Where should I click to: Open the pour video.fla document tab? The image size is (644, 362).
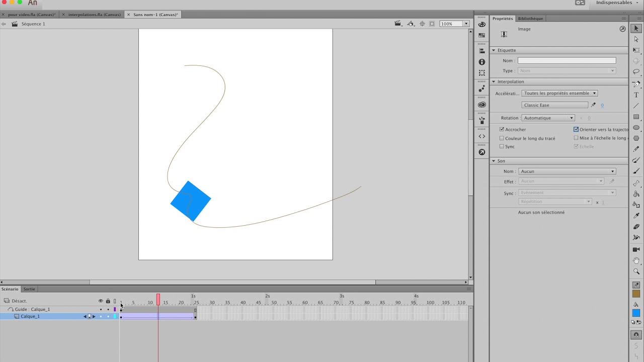click(32, 15)
